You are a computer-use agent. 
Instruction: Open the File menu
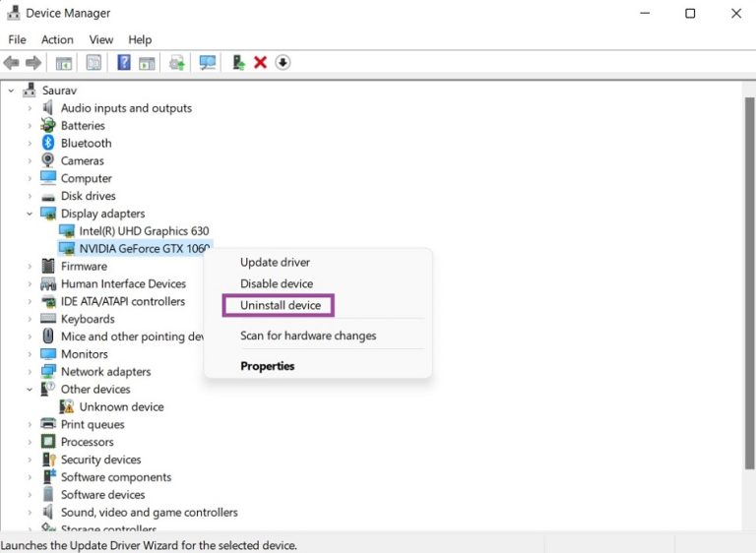(18, 39)
